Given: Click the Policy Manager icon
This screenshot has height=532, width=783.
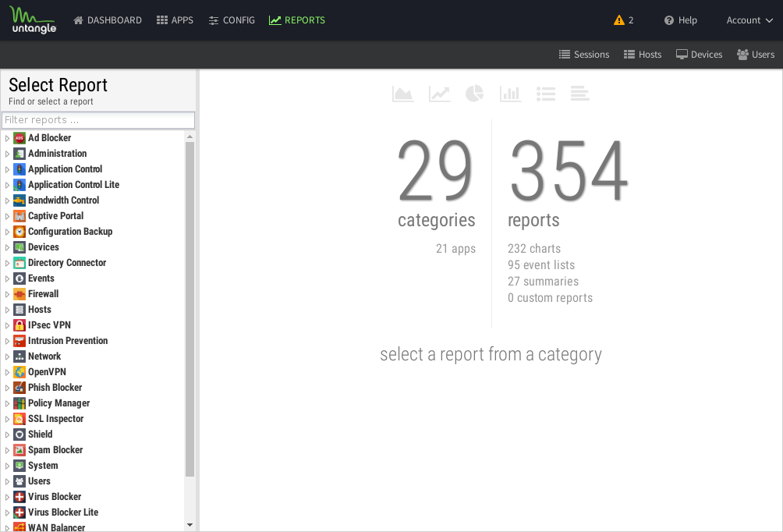Looking at the screenshot, I should (19, 403).
